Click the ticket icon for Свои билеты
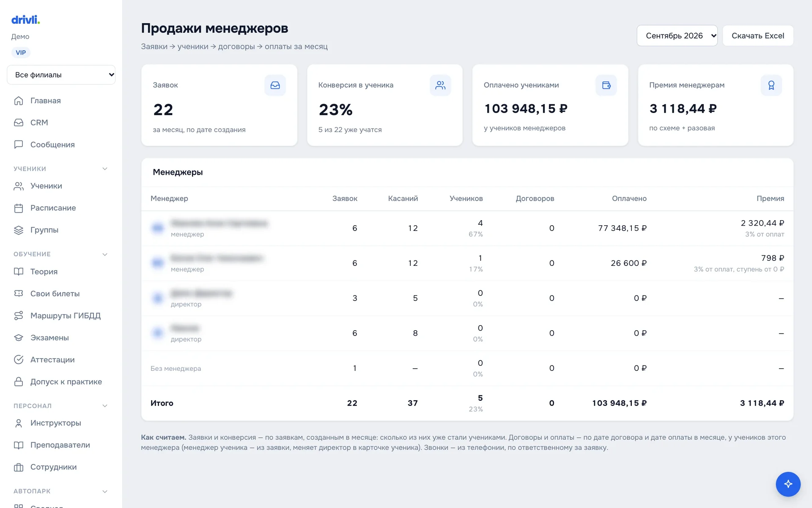 (19, 293)
